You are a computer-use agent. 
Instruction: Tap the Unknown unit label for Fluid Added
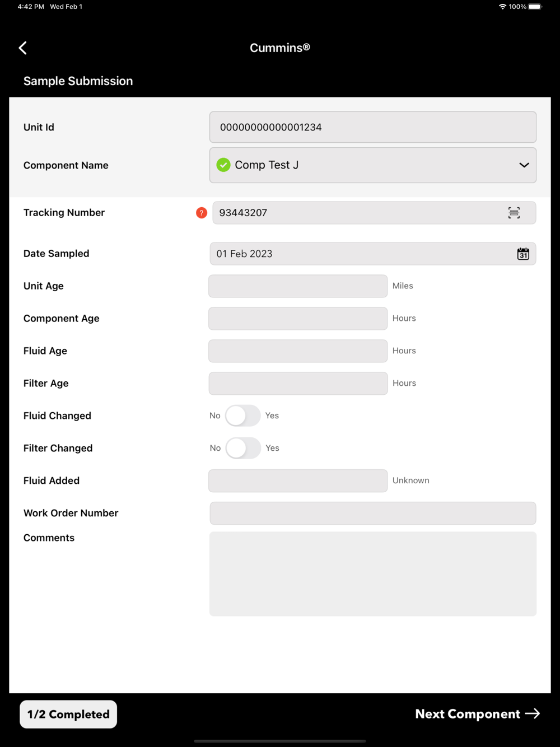(x=411, y=480)
